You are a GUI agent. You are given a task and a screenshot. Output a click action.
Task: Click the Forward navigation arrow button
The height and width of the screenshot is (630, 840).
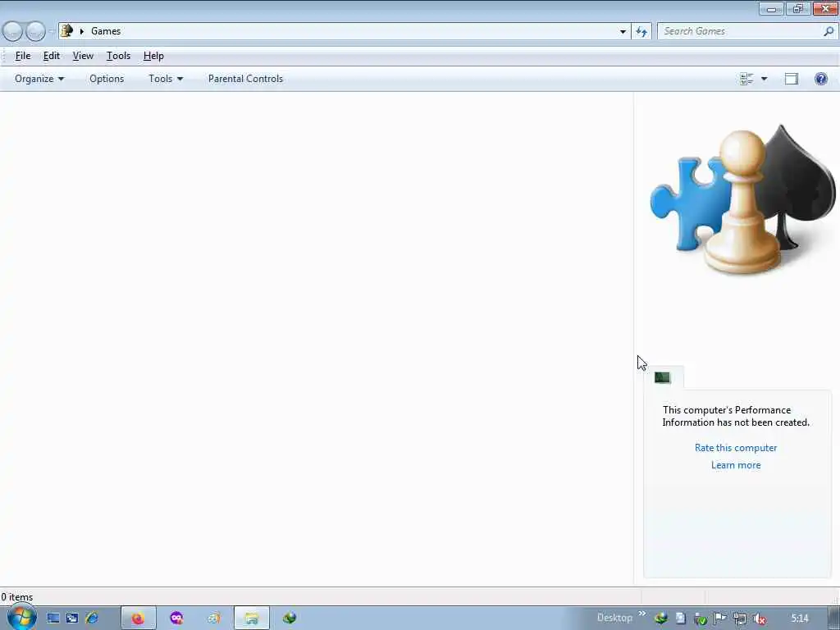coord(35,31)
